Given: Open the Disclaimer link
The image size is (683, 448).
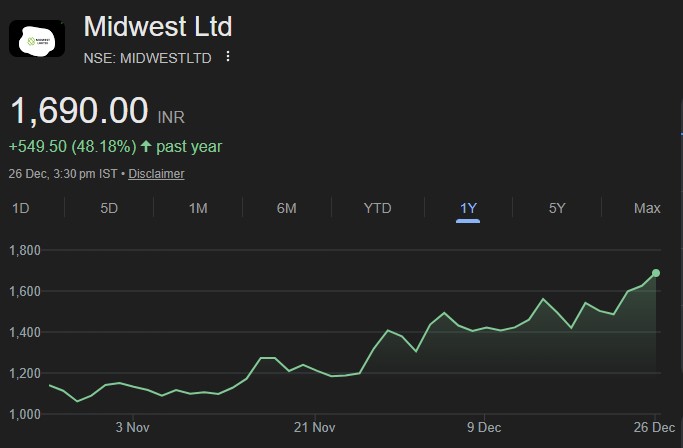Looking at the screenshot, I should point(156,174).
